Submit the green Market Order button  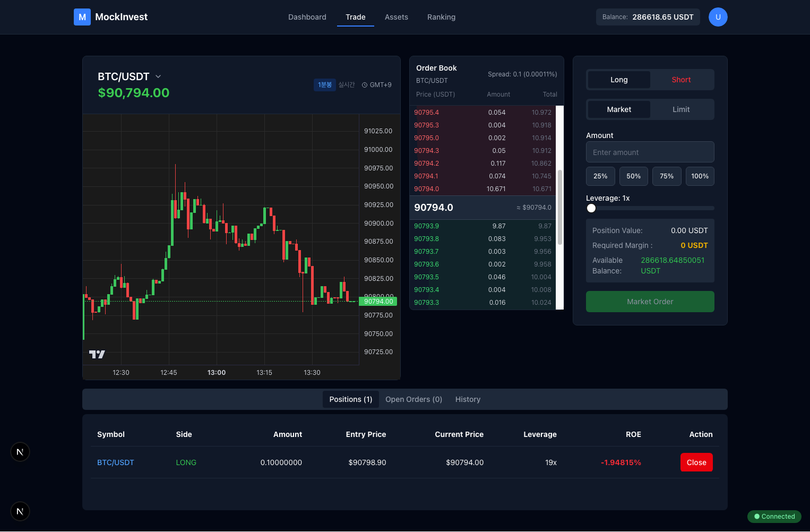pos(650,302)
